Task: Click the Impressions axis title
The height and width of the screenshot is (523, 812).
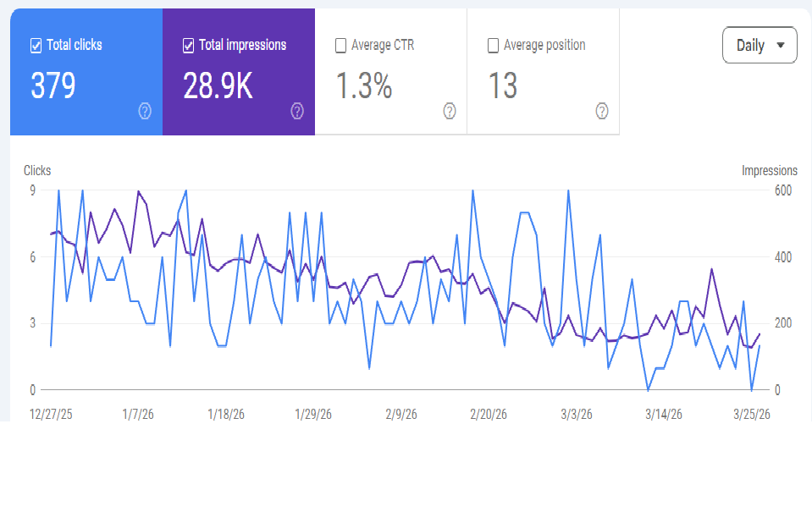Action: [769, 171]
